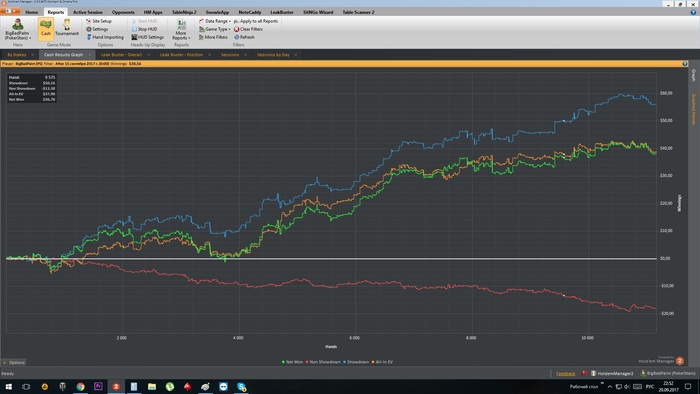Open the Date Range filter dropdown
Image resolution: width=700 pixels, height=394 pixels.
215,21
